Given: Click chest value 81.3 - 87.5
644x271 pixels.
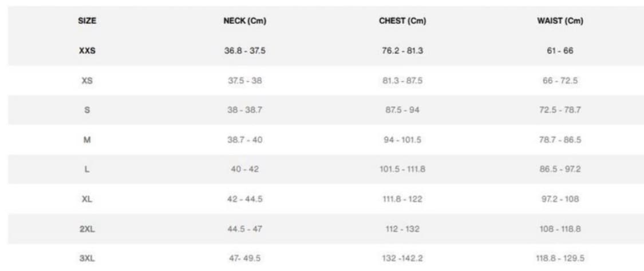Looking at the screenshot, I should pos(402,81).
